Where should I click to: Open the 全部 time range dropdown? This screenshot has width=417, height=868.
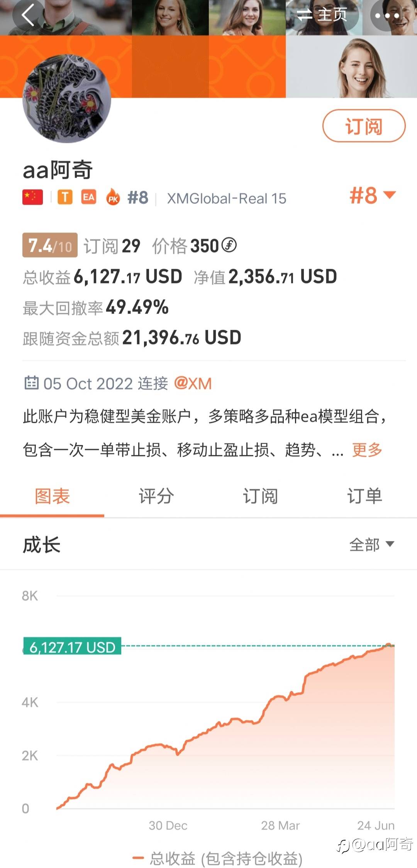point(371,544)
